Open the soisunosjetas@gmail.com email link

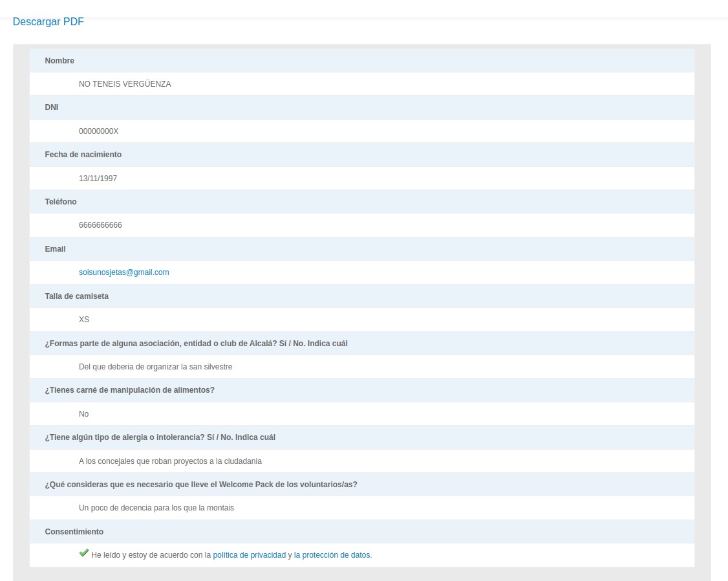pyautogui.click(x=124, y=272)
